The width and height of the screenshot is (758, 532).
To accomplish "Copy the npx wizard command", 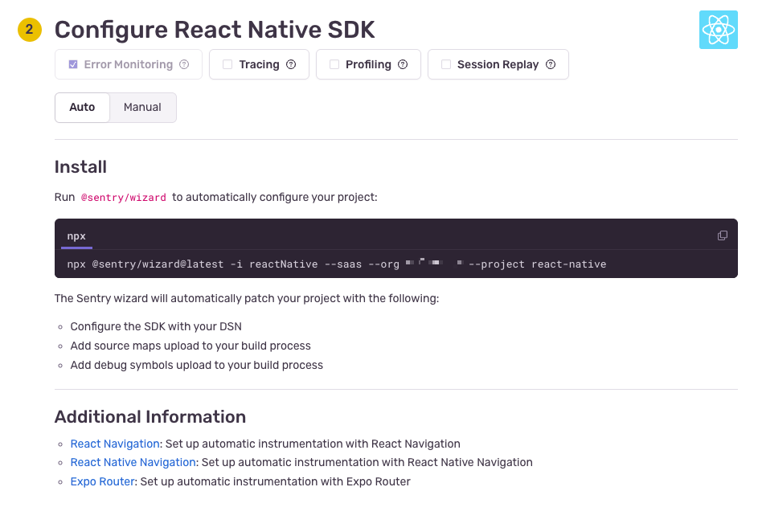I will point(722,235).
